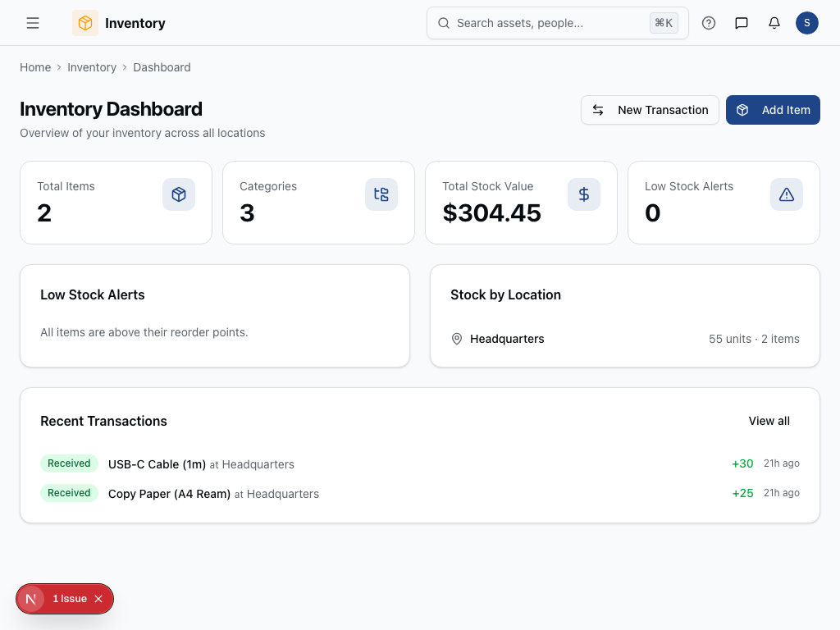
Task: Open the chat messages icon
Action: point(742,23)
